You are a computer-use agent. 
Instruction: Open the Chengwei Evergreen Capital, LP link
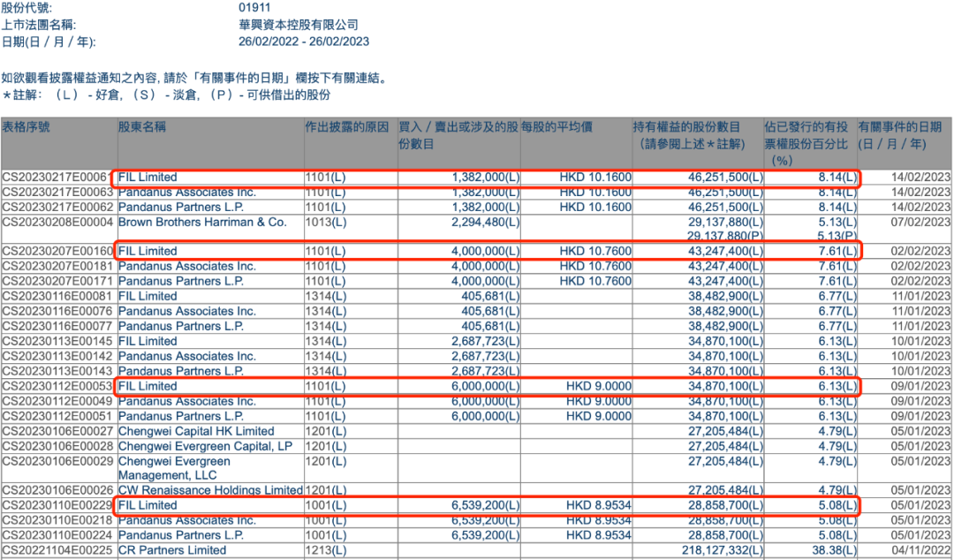pyautogui.click(x=205, y=446)
